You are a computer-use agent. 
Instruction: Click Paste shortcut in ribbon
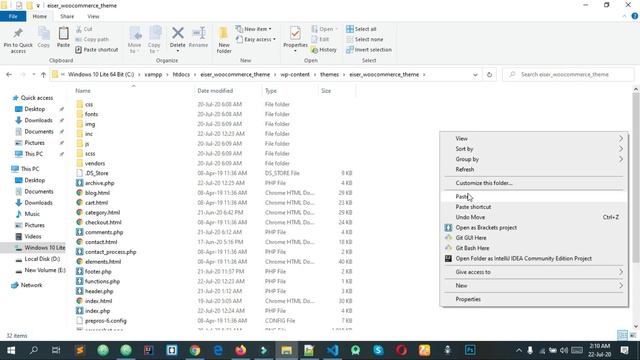97,49
